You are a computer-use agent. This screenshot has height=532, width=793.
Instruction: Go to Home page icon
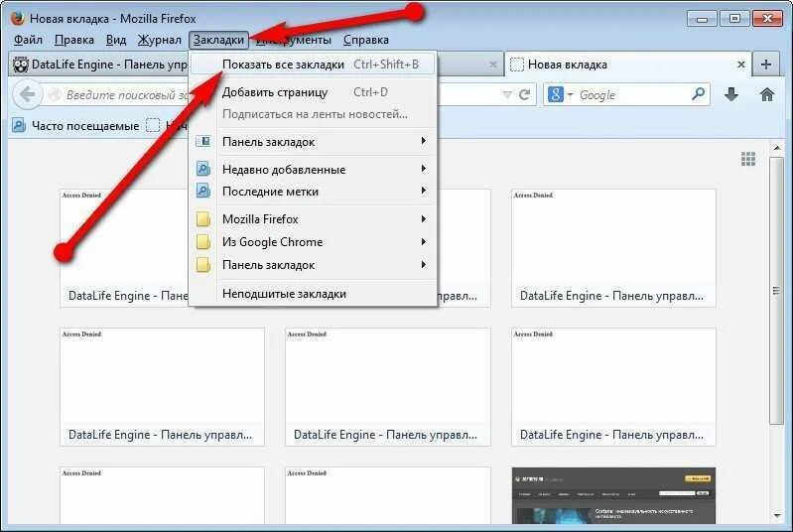pos(767,94)
